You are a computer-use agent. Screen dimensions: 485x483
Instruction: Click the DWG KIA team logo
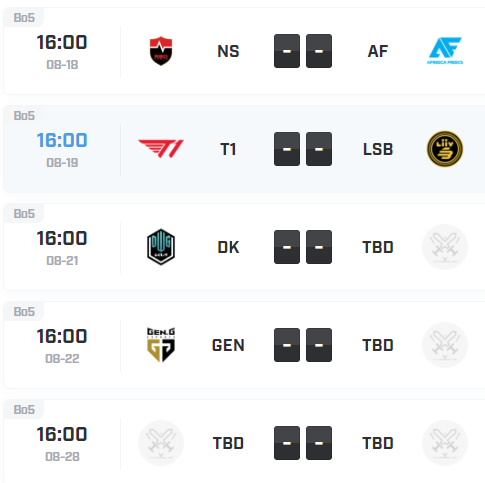click(x=161, y=247)
